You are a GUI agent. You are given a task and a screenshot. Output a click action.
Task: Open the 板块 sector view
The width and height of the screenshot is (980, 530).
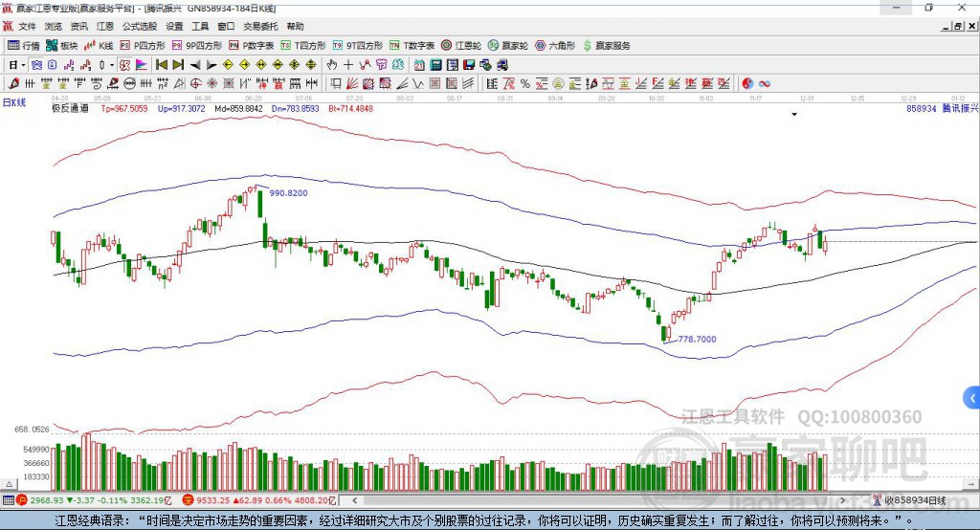[62, 46]
